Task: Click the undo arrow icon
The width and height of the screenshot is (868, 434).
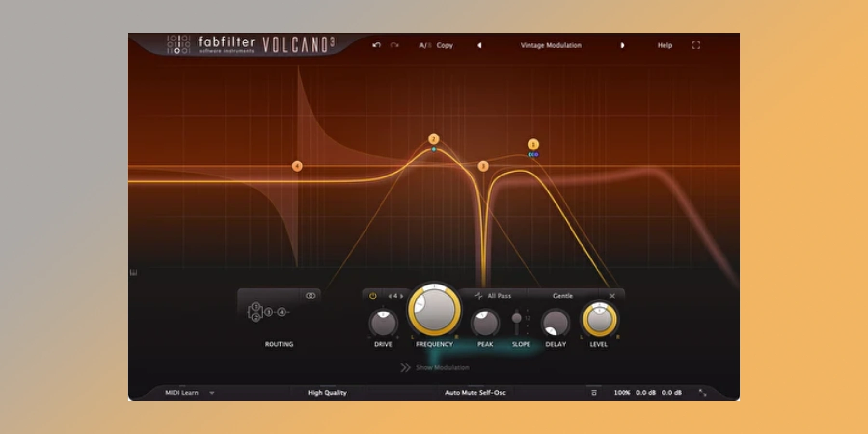Action: tap(377, 45)
